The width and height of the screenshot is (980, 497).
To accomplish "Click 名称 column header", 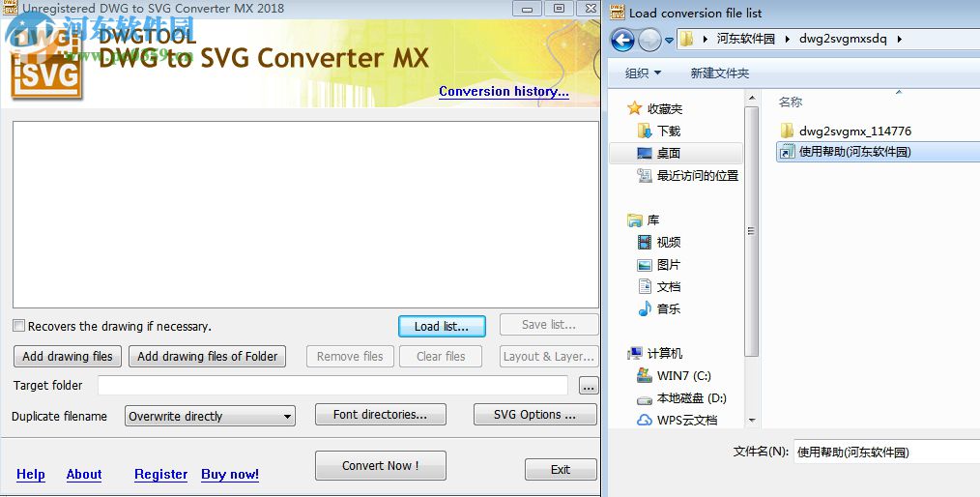I will click(x=791, y=102).
